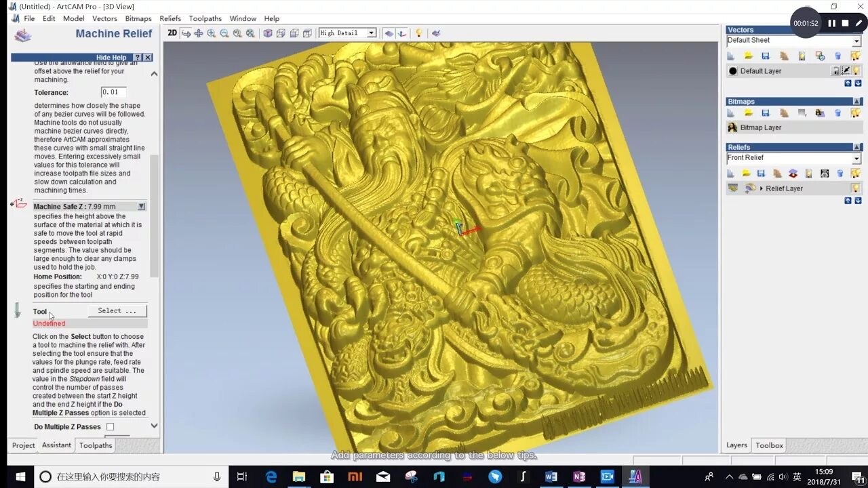
Task: Open Microsoft Edge from taskbar
Action: pyautogui.click(x=271, y=476)
